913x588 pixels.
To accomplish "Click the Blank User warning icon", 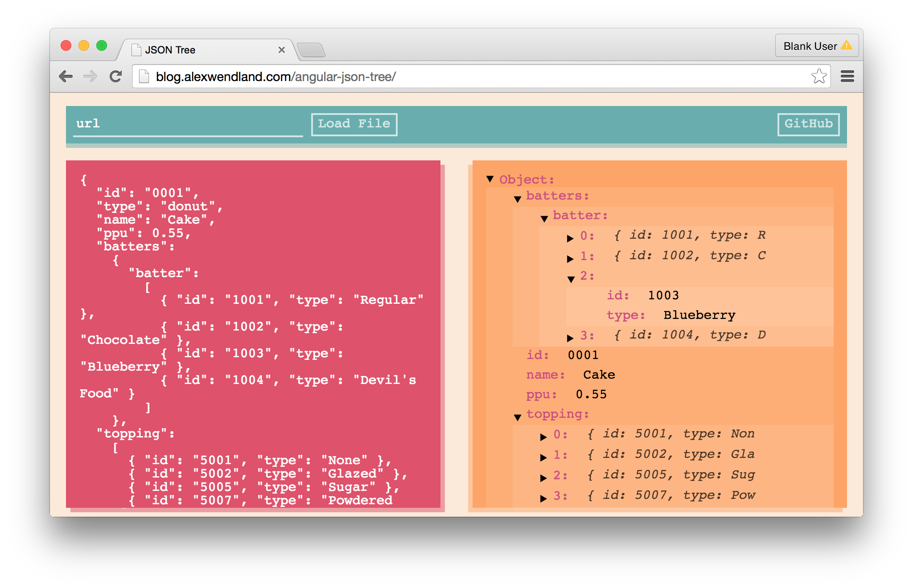I will click(x=846, y=46).
